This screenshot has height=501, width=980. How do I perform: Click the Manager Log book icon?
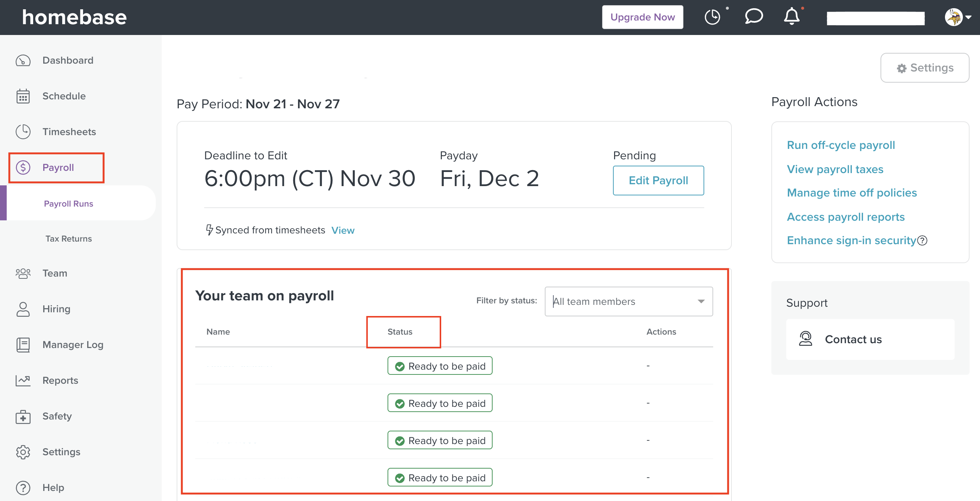23,345
